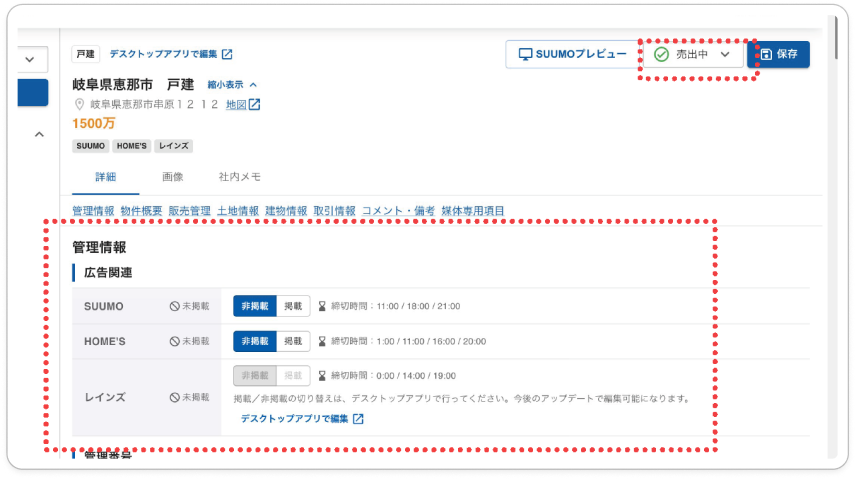This screenshot has height=479, width=856.
Task: Click the HOME'S media tag
Action: coord(132,146)
